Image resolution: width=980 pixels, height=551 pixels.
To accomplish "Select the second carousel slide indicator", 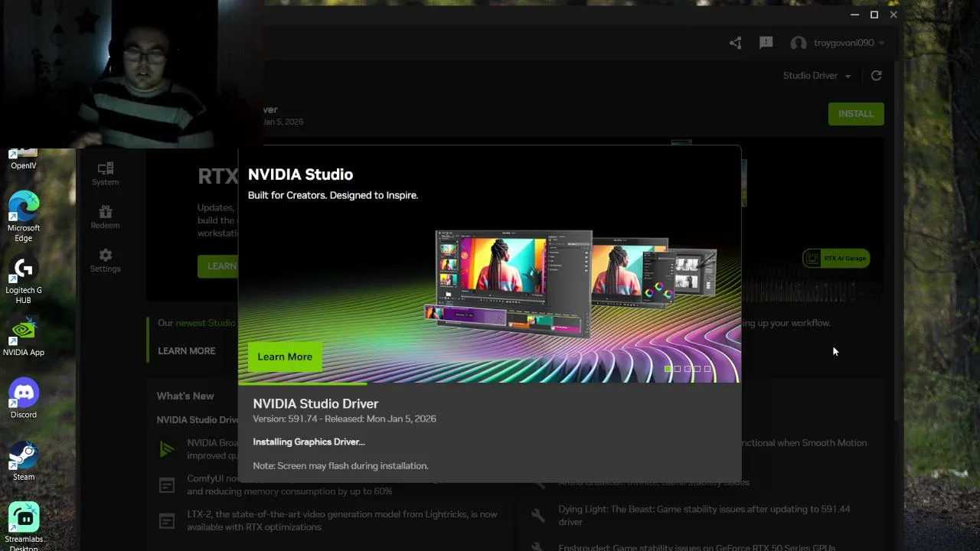I will coord(678,369).
